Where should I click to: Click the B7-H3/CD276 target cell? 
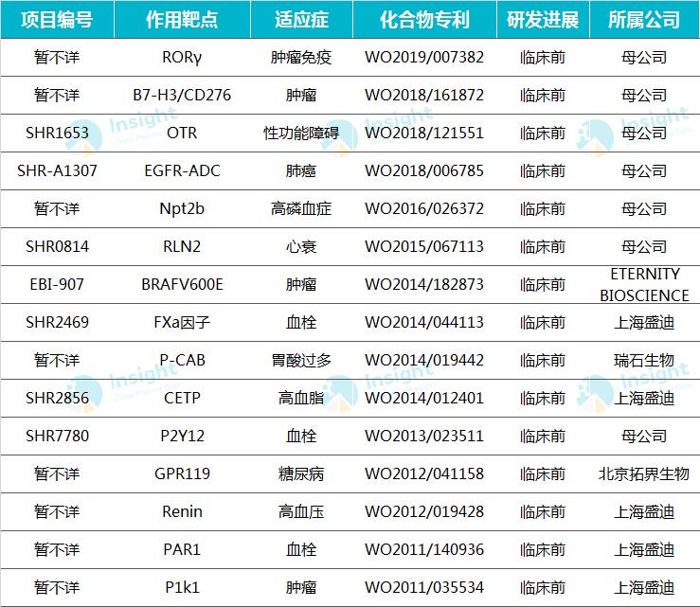(182, 95)
